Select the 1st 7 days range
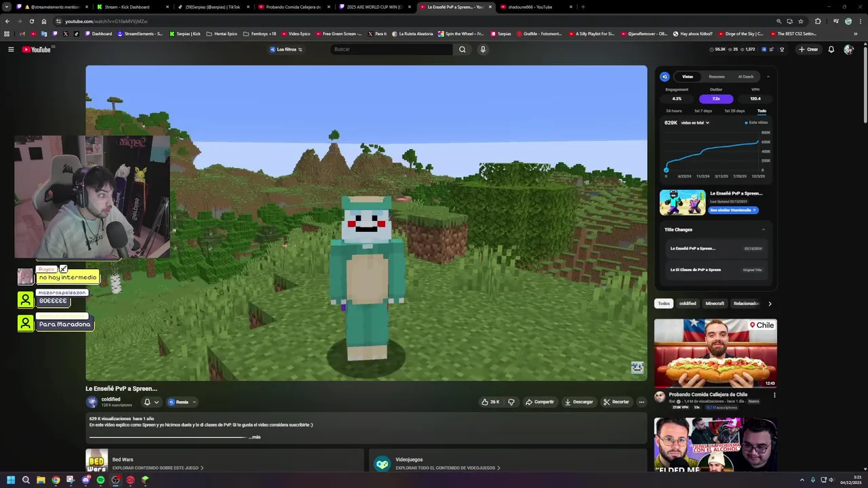 point(703,110)
